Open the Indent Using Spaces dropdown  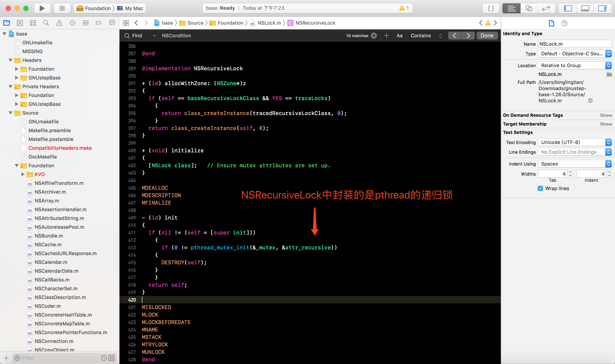575,164
